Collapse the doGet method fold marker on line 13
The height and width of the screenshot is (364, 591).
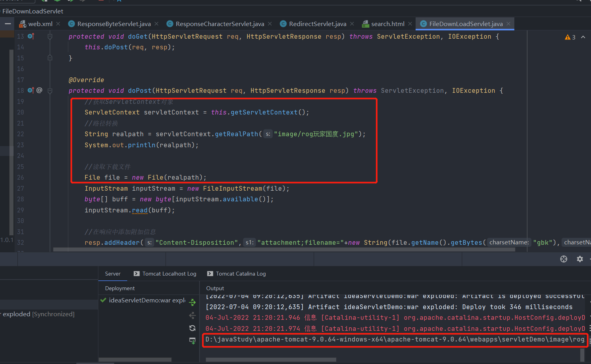click(50, 36)
